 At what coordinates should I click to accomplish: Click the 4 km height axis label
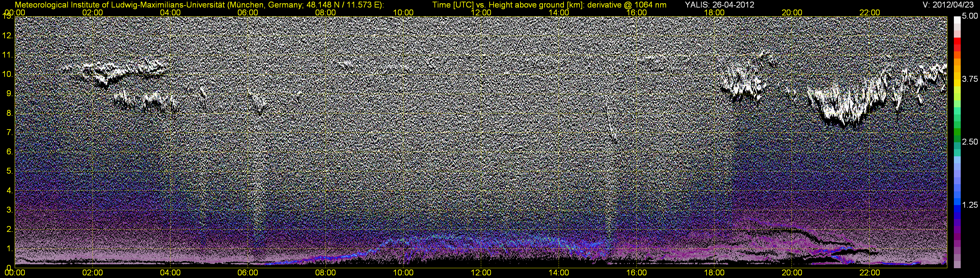click(9, 190)
